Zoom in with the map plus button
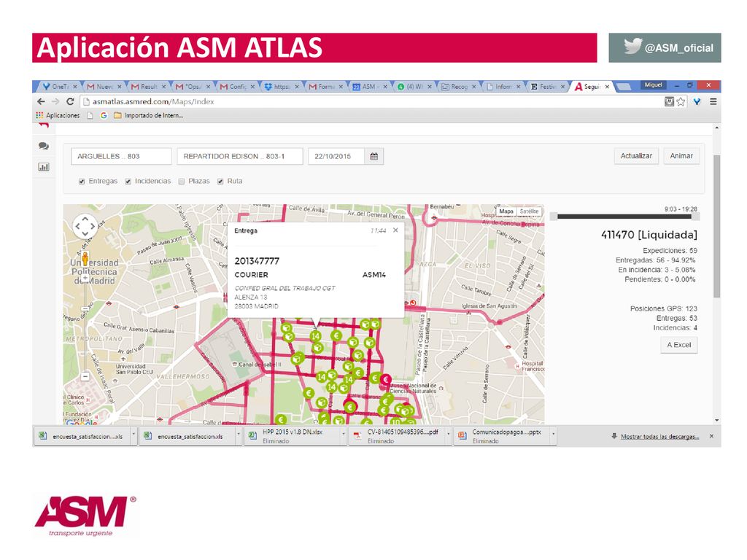This screenshot has width=747, height=560. pyautogui.click(x=85, y=278)
